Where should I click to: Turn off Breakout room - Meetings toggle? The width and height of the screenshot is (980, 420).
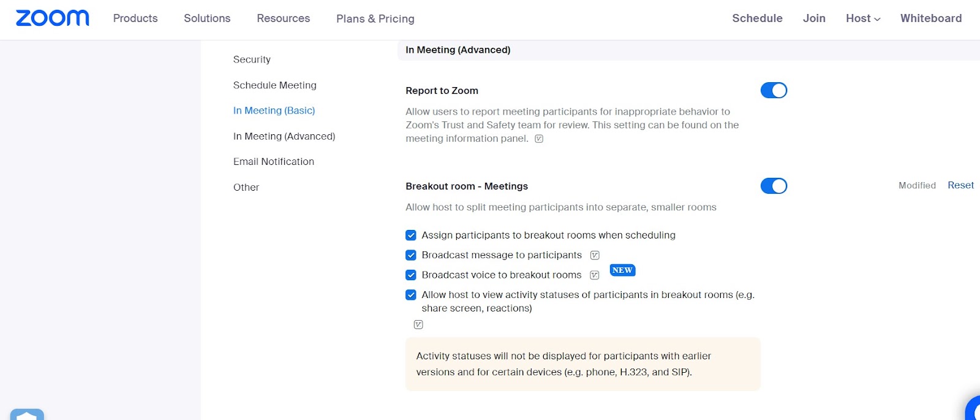pyautogui.click(x=774, y=186)
